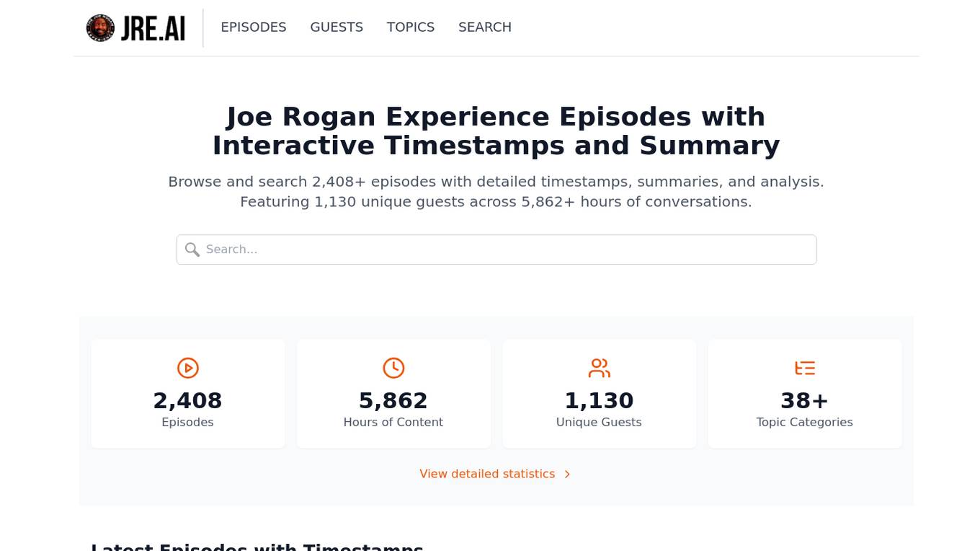
Task: Click the 2,408 episodes number
Action: (x=188, y=400)
